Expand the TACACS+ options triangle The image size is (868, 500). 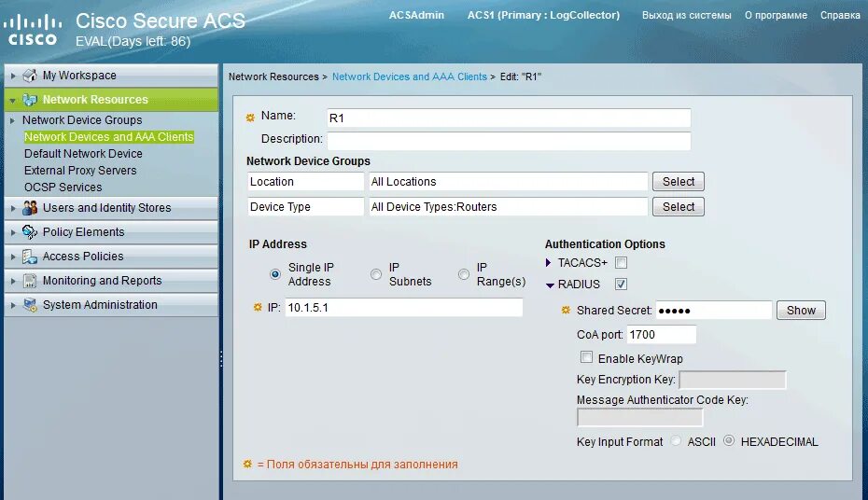pyautogui.click(x=549, y=263)
